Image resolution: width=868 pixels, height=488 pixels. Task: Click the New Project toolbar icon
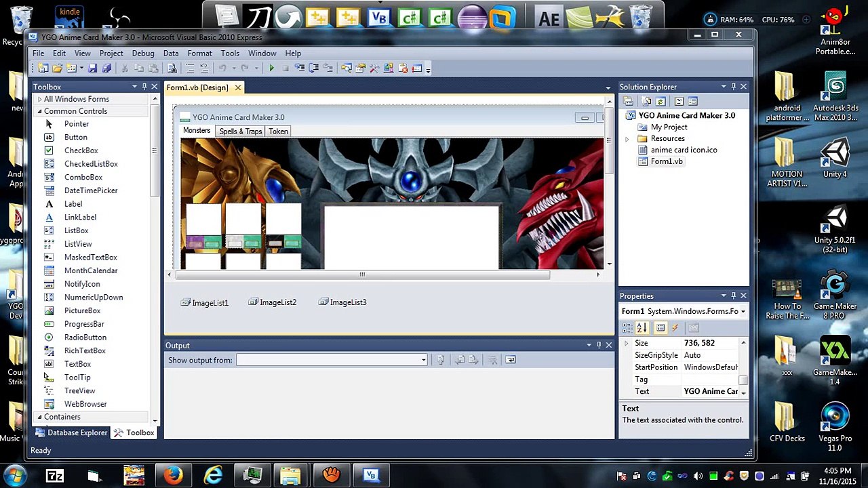point(43,68)
